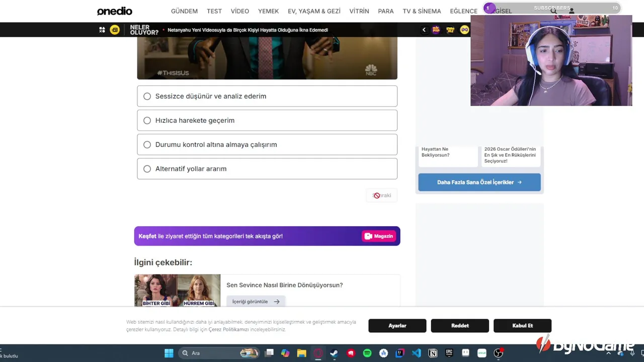Image resolution: width=644 pixels, height=362 pixels.
Task: Click the purple star badge icon
Action: pyautogui.click(x=436, y=30)
